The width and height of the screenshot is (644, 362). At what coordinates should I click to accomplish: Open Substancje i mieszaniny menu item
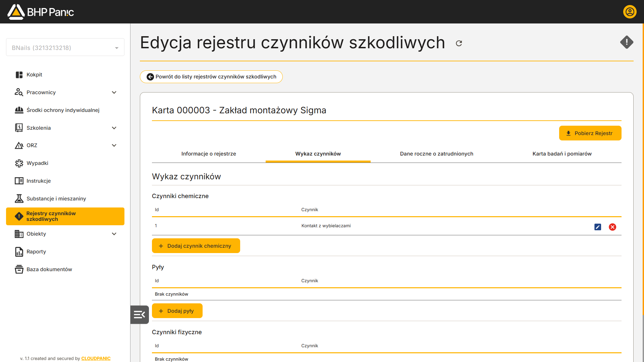point(65,199)
